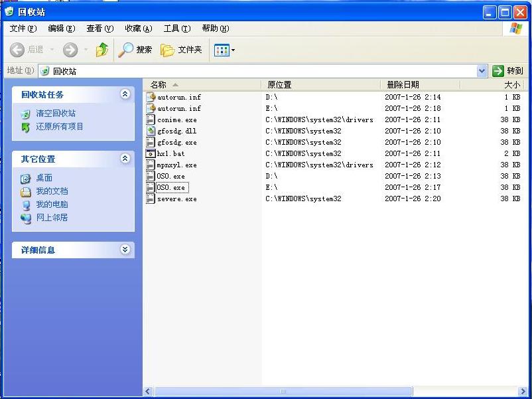
Task: Click the 搜索 toolbar label
Action: pyautogui.click(x=144, y=50)
